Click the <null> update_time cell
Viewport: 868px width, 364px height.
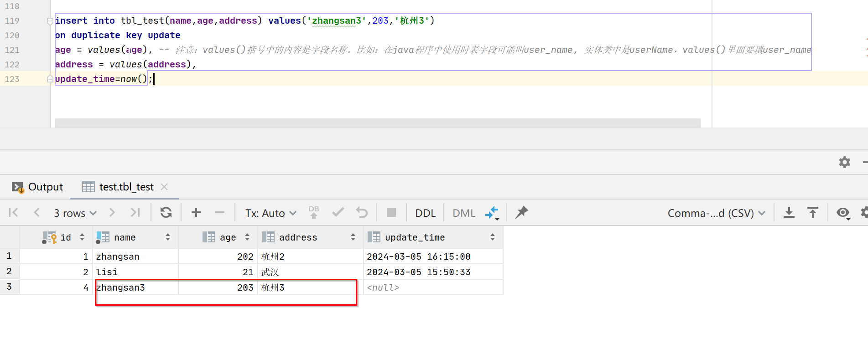(433, 287)
